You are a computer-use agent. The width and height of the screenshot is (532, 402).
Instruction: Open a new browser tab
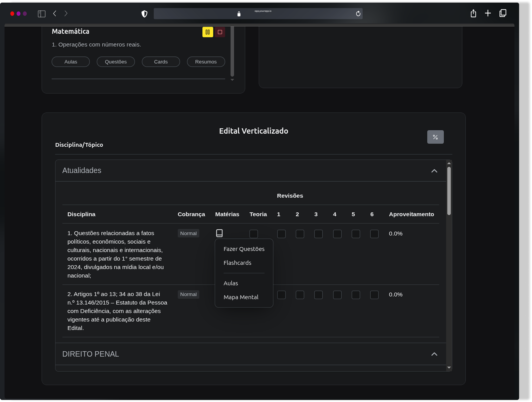pos(488,13)
